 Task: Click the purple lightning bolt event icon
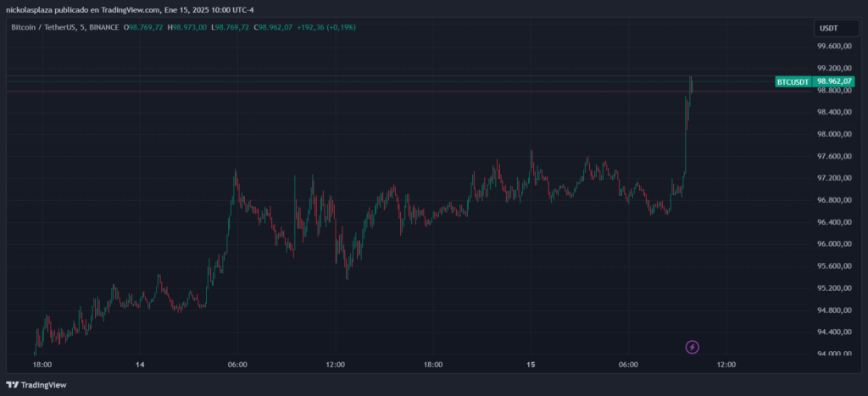(x=692, y=348)
